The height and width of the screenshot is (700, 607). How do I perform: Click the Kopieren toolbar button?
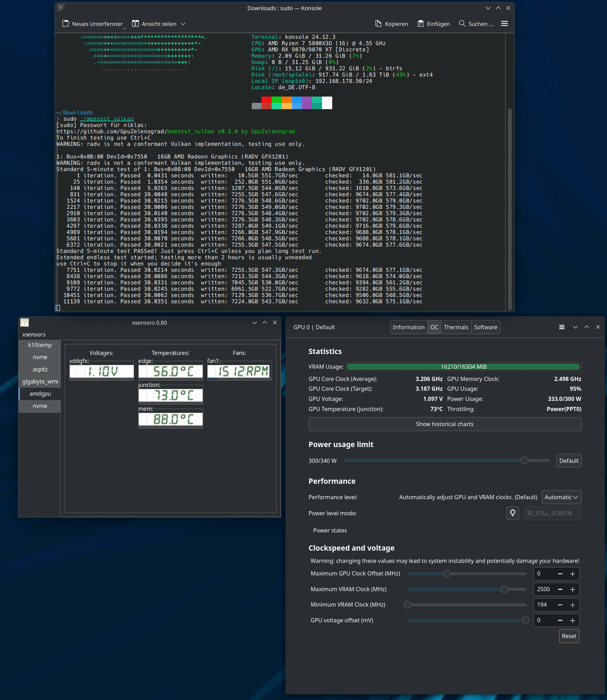click(x=392, y=24)
